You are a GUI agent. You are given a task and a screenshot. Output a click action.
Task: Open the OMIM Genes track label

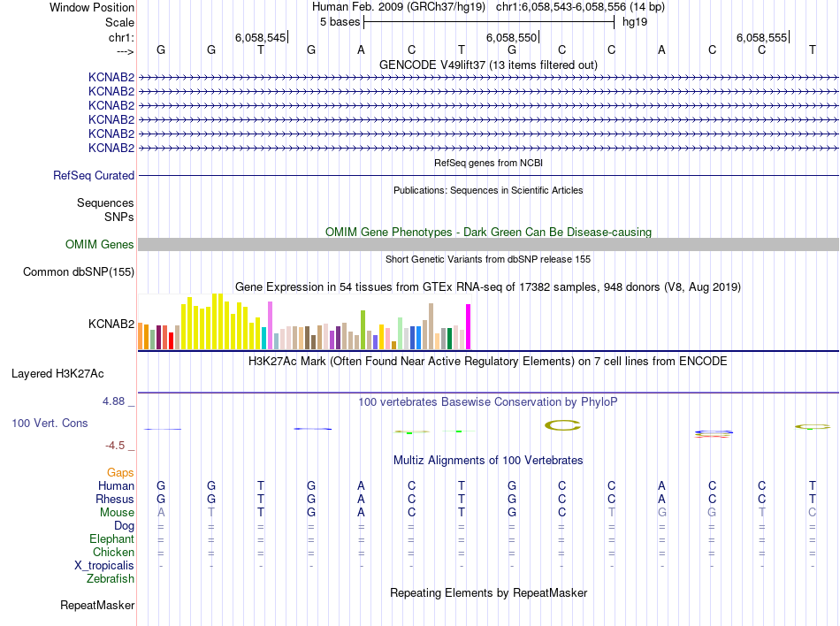(x=99, y=244)
